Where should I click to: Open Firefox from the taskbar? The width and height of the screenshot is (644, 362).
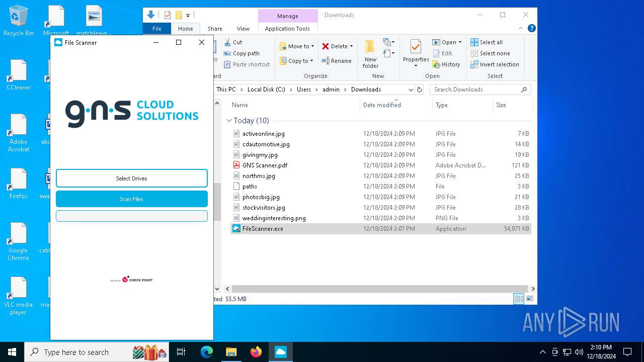[256, 352]
